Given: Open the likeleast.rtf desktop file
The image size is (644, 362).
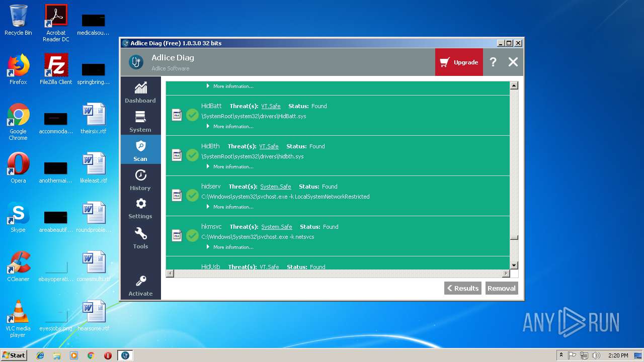Looking at the screenshot, I should point(94,168).
